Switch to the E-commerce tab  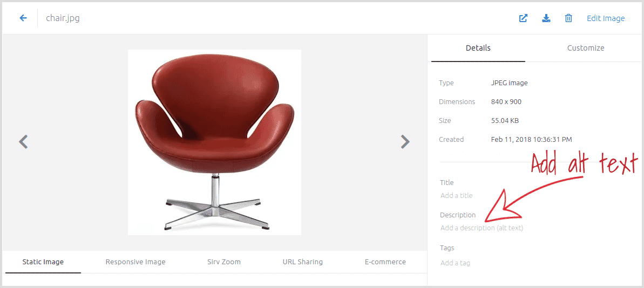coord(385,262)
